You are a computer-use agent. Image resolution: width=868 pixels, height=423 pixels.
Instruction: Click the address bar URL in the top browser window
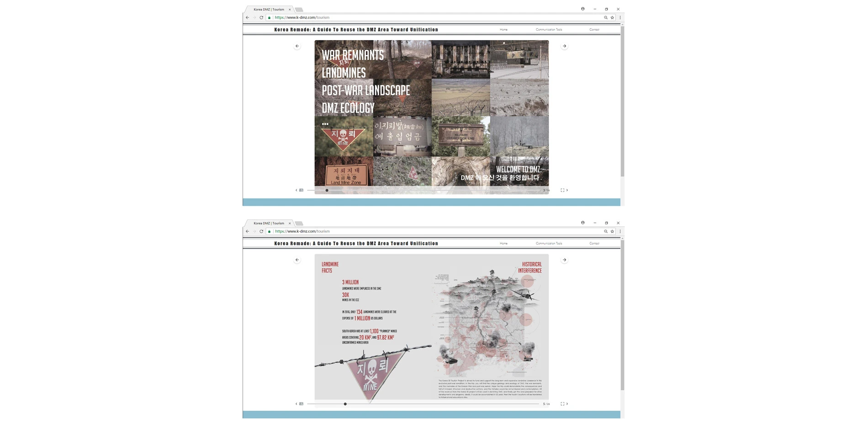click(x=302, y=18)
